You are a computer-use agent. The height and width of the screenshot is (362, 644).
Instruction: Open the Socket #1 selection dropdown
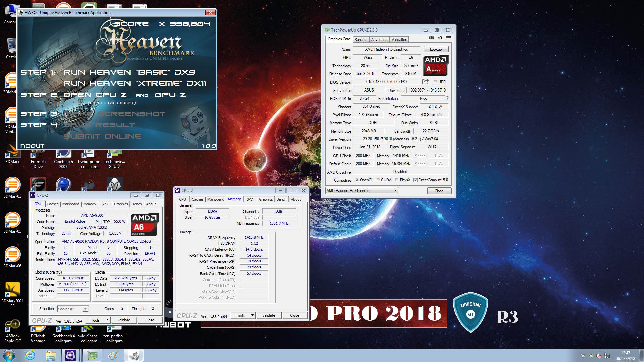72,309
